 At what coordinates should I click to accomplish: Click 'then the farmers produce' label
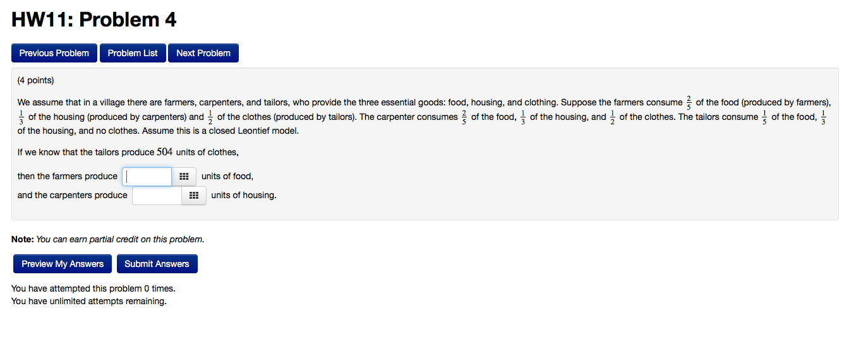68,176
